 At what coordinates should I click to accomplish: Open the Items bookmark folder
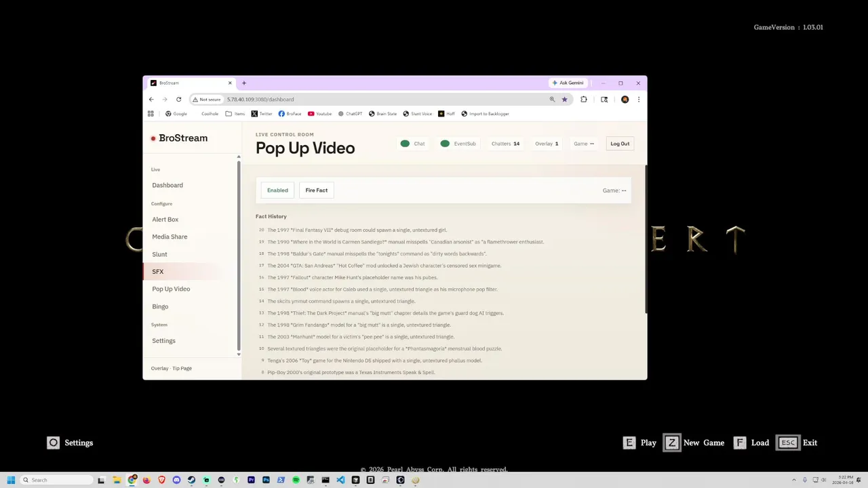235,114
